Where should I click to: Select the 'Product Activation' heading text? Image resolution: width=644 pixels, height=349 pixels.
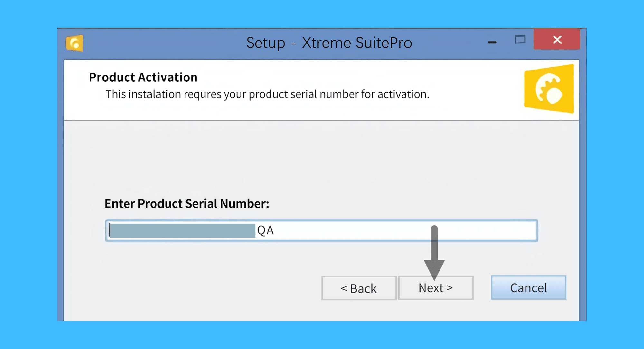click(x=143, y=77)
